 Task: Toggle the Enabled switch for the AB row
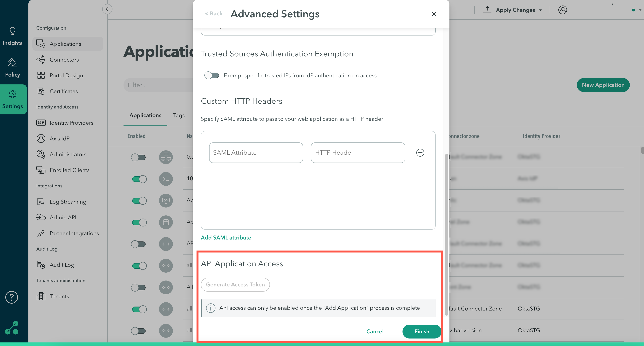pos(139,244)
